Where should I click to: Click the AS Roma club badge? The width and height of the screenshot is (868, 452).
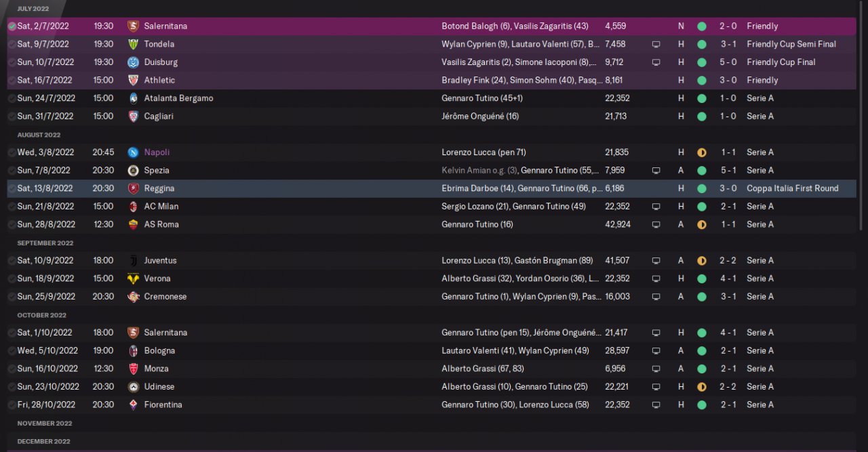(x=133, y=224)
